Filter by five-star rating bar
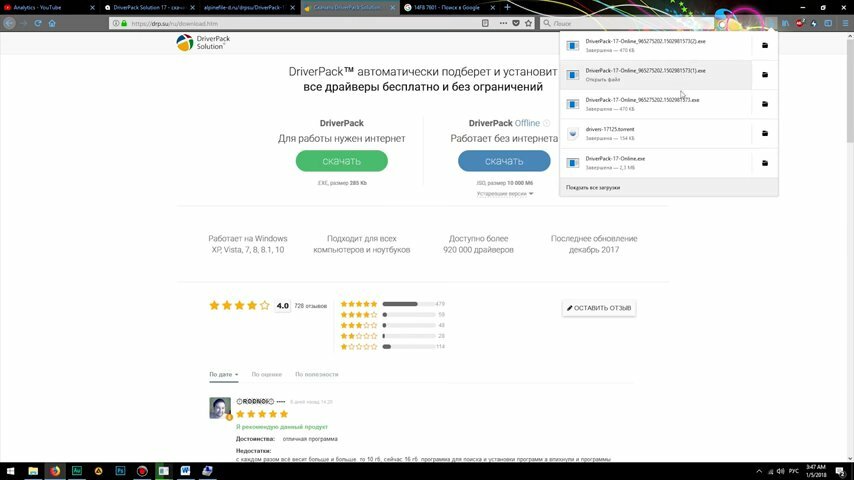The image size is (854, 480). point(409,304)
